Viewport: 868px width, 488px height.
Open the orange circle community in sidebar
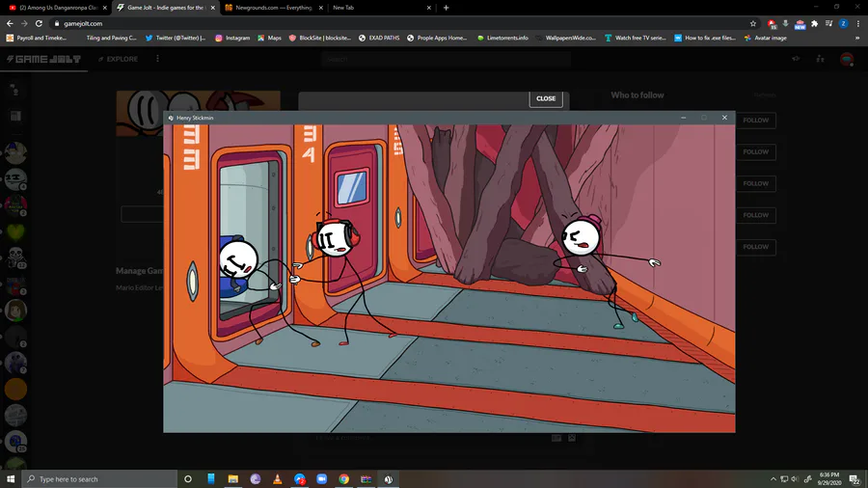(x=15, y=389)
